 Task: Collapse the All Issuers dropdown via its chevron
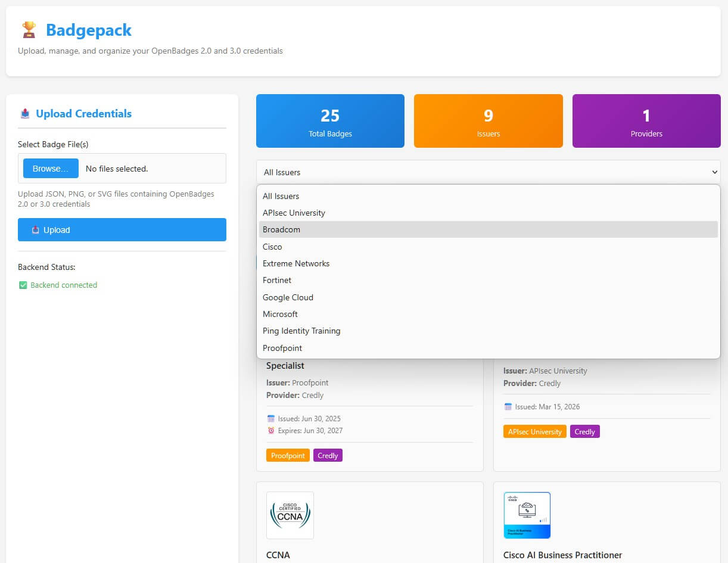(x=715, y=172)
